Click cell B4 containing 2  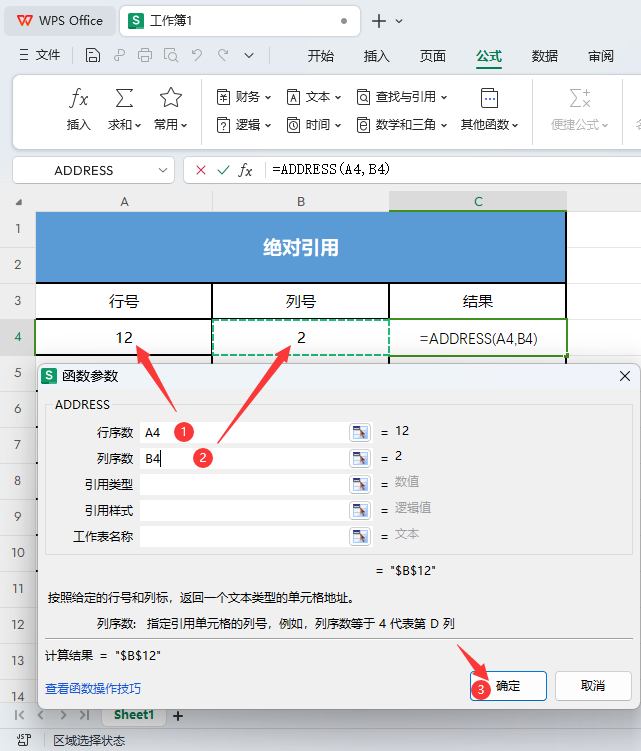tap(301, 338)
